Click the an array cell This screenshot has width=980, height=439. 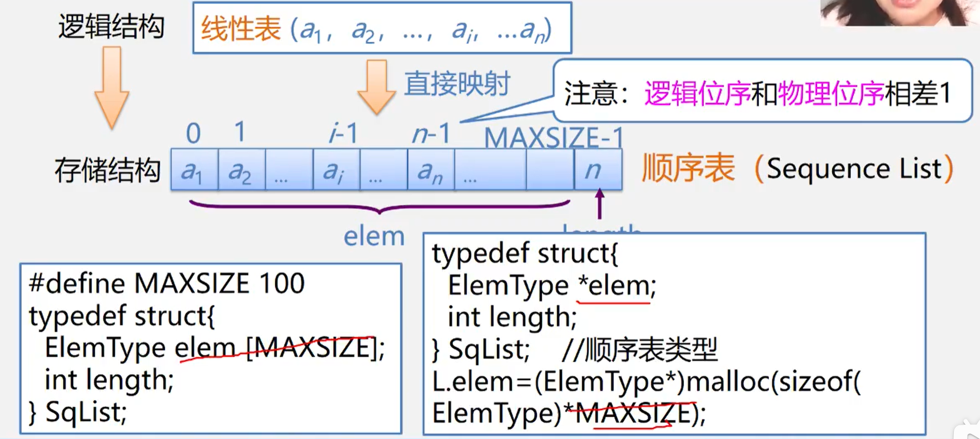(430, 169)
